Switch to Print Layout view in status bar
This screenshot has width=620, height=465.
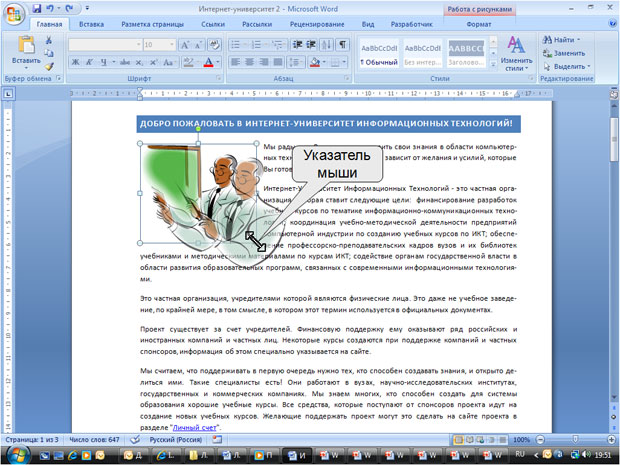(x=459, y=440)
